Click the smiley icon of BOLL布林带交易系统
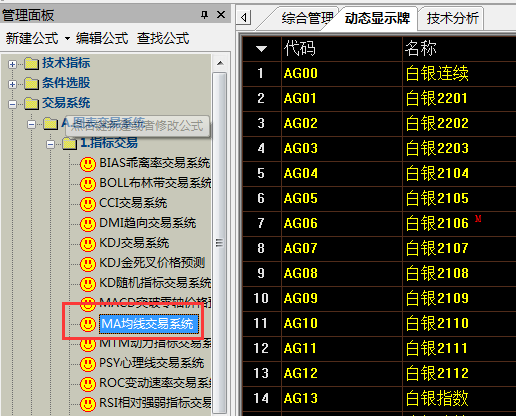This screenshot has width=516, height=416. click(88, 184)
